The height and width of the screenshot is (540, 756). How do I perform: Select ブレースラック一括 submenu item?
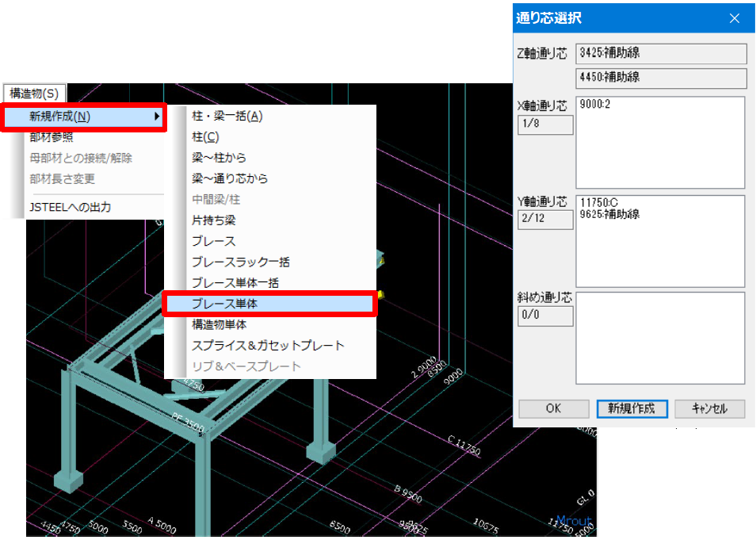[x=241, y=262]
